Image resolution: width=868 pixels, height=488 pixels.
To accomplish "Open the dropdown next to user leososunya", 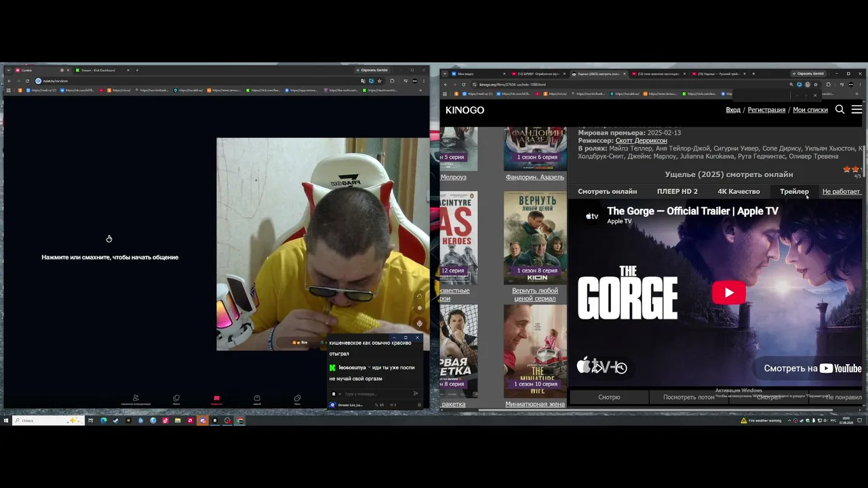I will click(x=369, y=367).
